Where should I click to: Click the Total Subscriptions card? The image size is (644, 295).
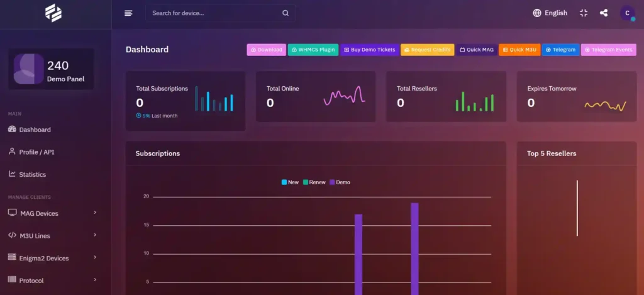[186, 101]
